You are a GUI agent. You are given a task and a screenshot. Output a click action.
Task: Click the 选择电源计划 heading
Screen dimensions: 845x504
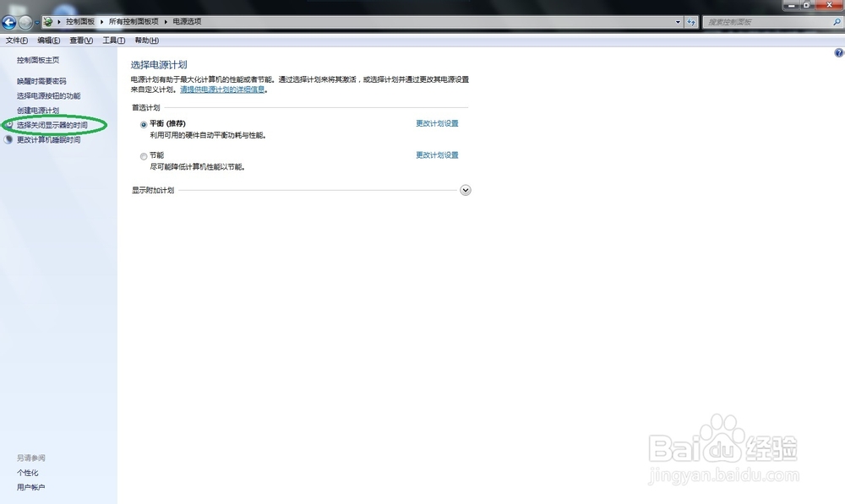(159, 65)
